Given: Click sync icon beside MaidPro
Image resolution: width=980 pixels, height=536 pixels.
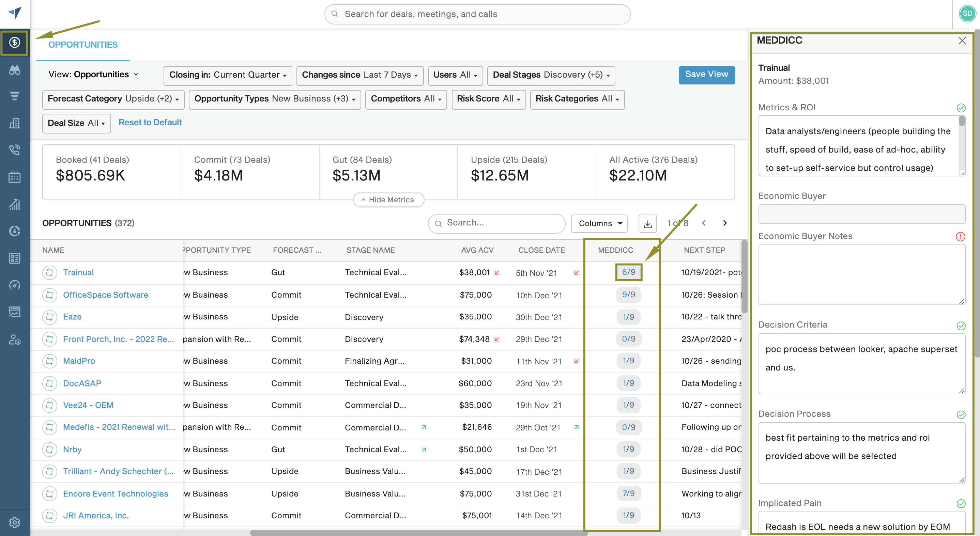Looking at the screenshot, I should 49,361.
